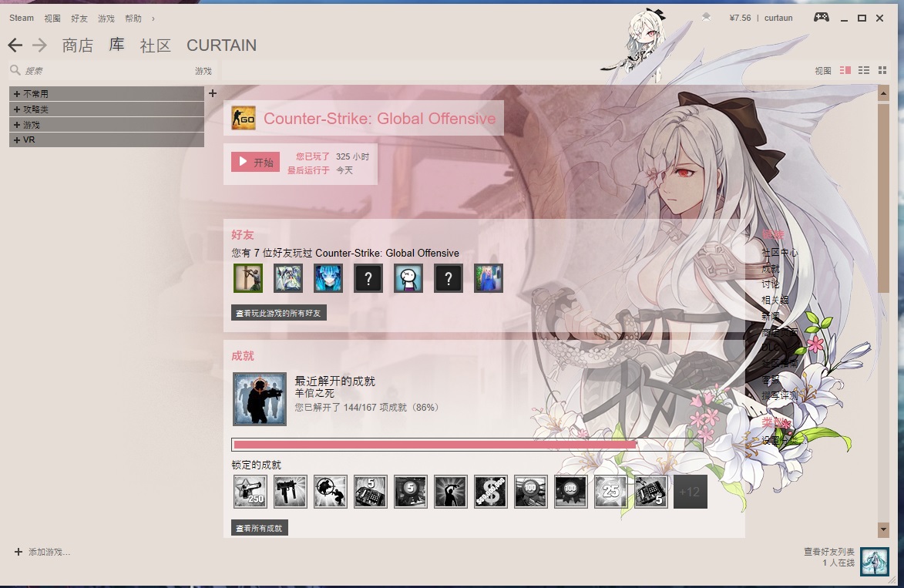Go back with the left arrow

[x=15, y=45]
